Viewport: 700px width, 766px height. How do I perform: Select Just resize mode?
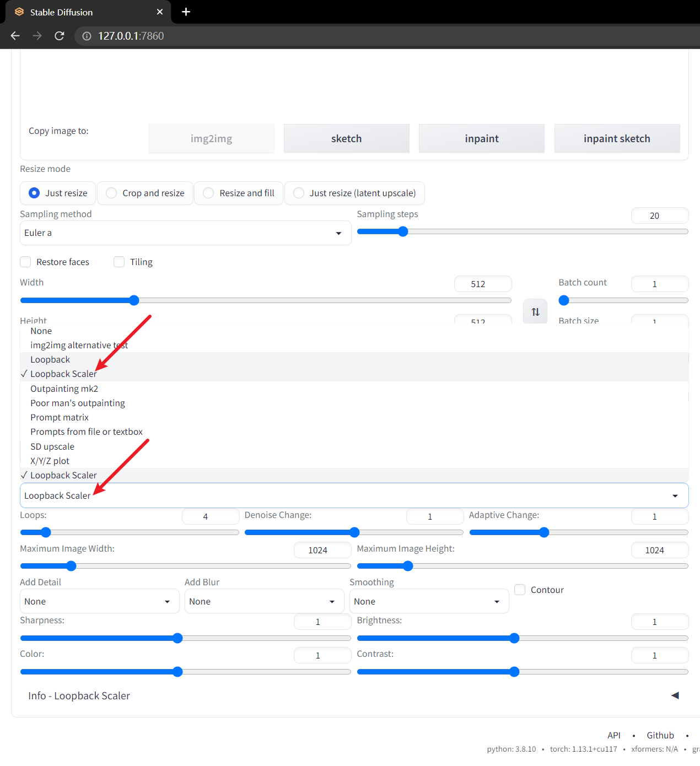click(x=58, y=193)
